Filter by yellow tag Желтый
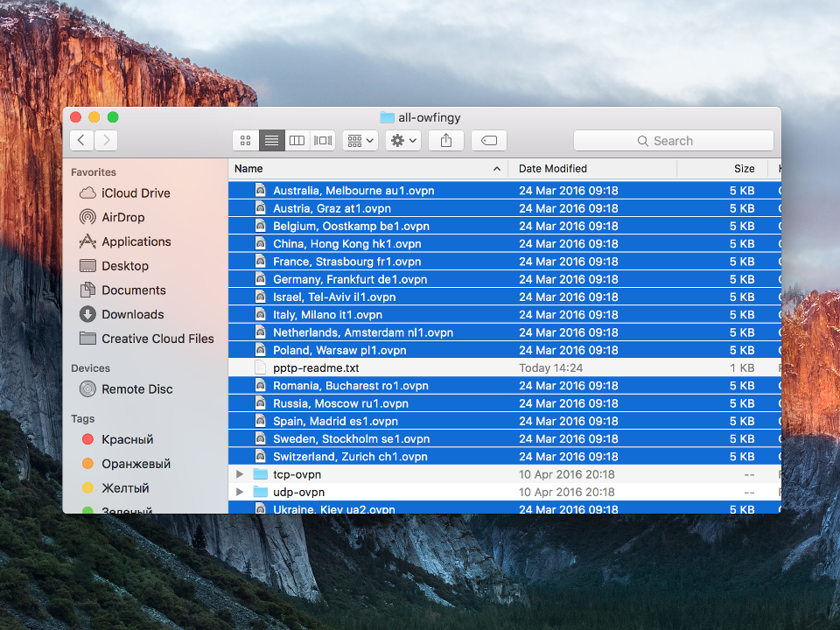The image size is (840, 630). click(x=115, y=488)
